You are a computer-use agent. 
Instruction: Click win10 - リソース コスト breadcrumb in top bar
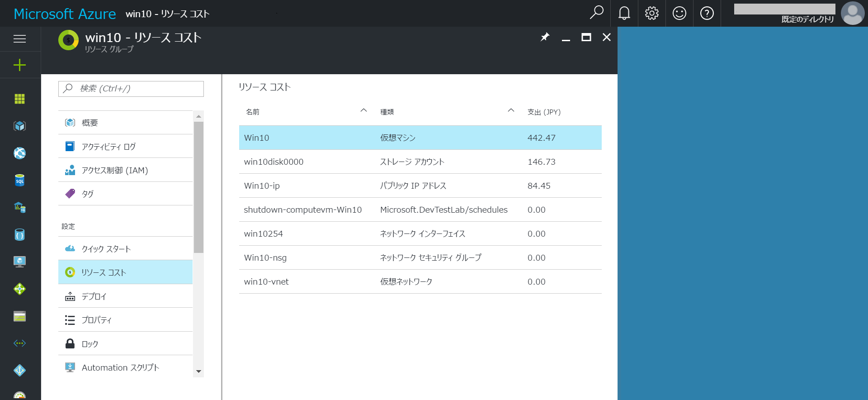tap(168, 14)
